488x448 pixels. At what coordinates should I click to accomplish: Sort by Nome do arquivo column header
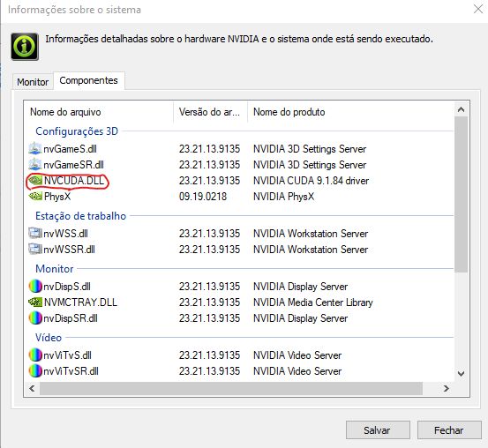[x=98, y=112]
